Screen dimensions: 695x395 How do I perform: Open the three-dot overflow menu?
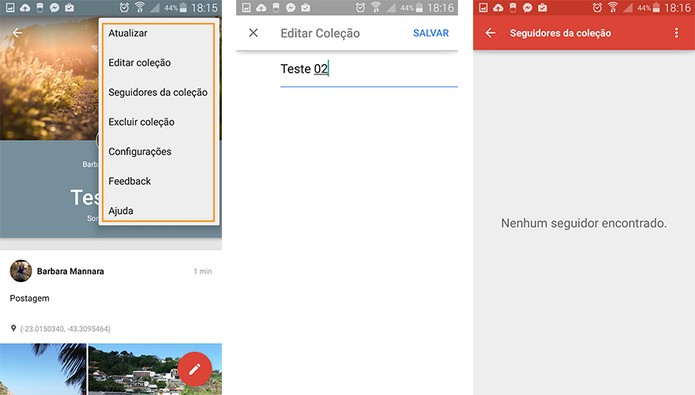[676, 33]
